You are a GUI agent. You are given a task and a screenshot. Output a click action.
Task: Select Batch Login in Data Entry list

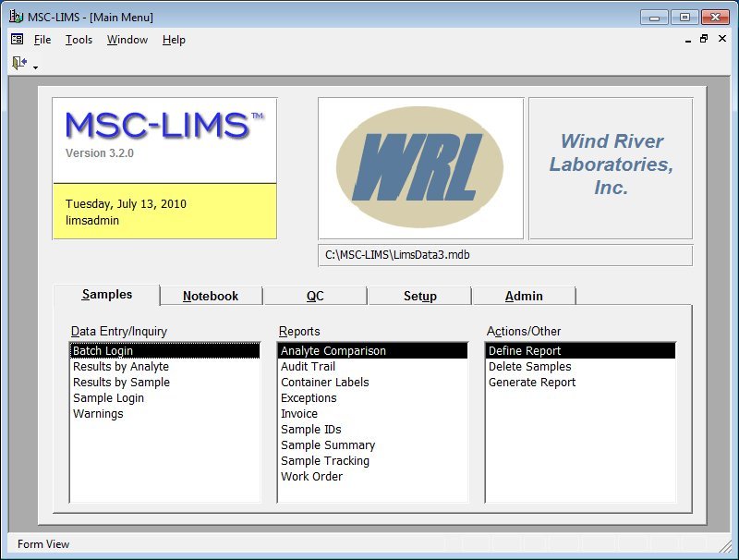165,351
